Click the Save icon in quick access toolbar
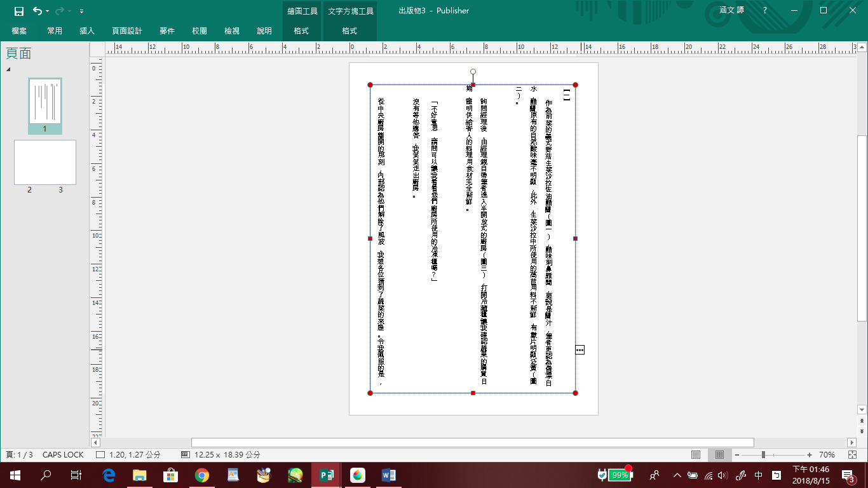This screenshot has height=488, width=868. (19, 11)
